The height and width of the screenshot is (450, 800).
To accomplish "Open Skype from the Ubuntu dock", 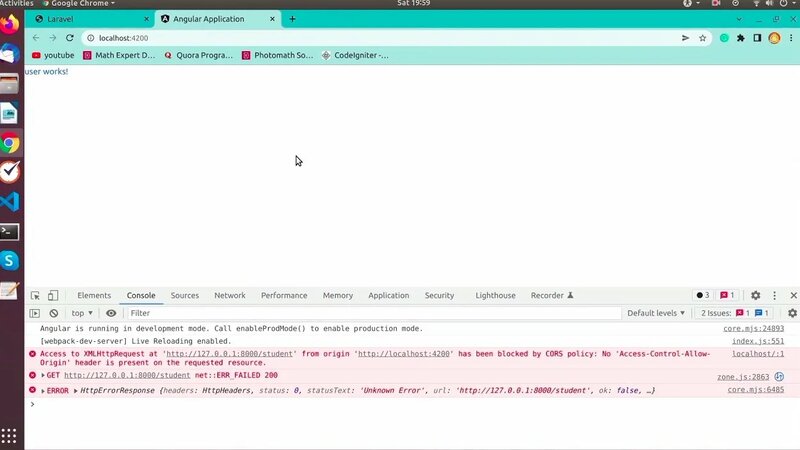I will [x=9, y=261].
